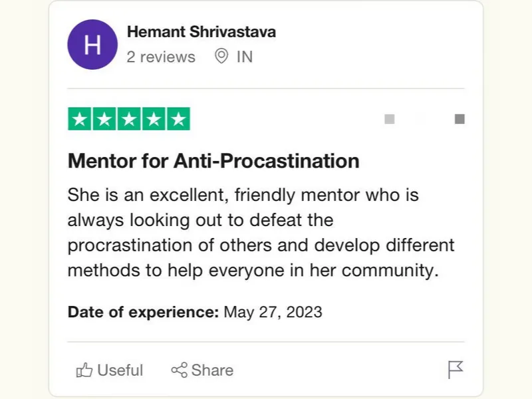Click the thumbs-up icon beside Useful
This screenshot has width=532, height=399.
click(x=84, y=370)
